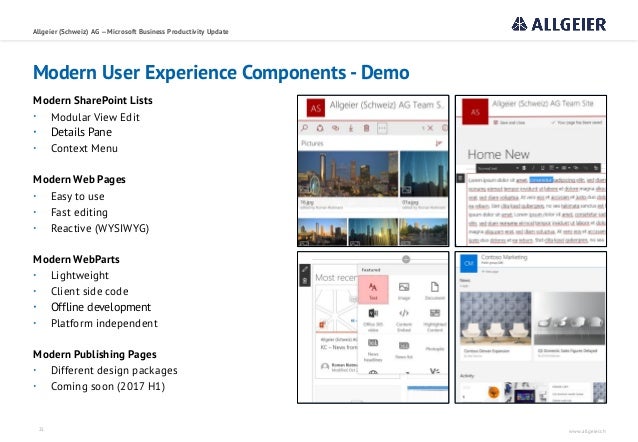Open the ellipsis more menu in library toolbar
Viewport: 638px width, 442px height.
pos(382,128)
